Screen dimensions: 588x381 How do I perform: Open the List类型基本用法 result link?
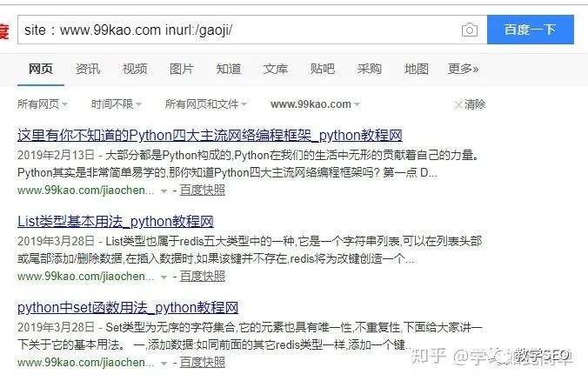point(116,222)
